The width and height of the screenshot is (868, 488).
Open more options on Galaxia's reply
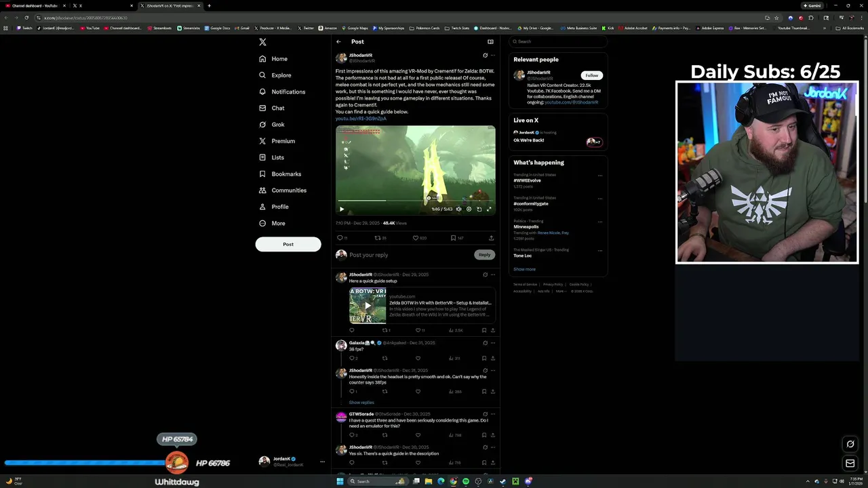point(493,343)
